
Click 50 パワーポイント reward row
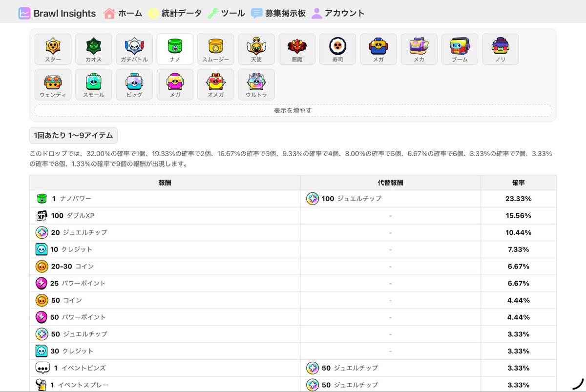coord(293,317)
